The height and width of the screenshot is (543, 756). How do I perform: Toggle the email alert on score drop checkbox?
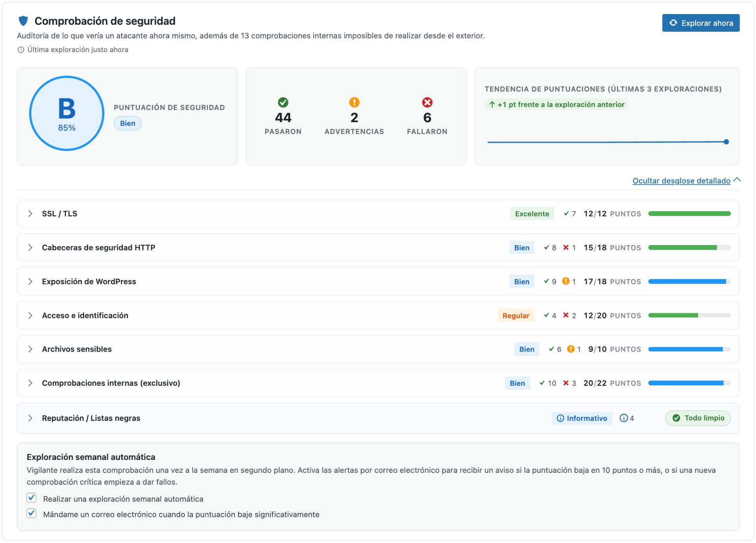point(31,513)
